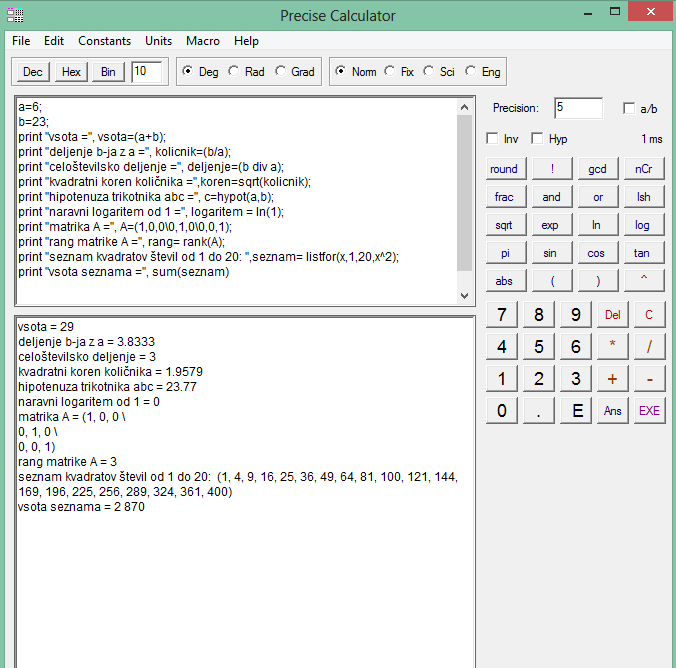Enable the a/b fraction checkbox
Screen dimensions: 676x668
(x=629, y=108)
